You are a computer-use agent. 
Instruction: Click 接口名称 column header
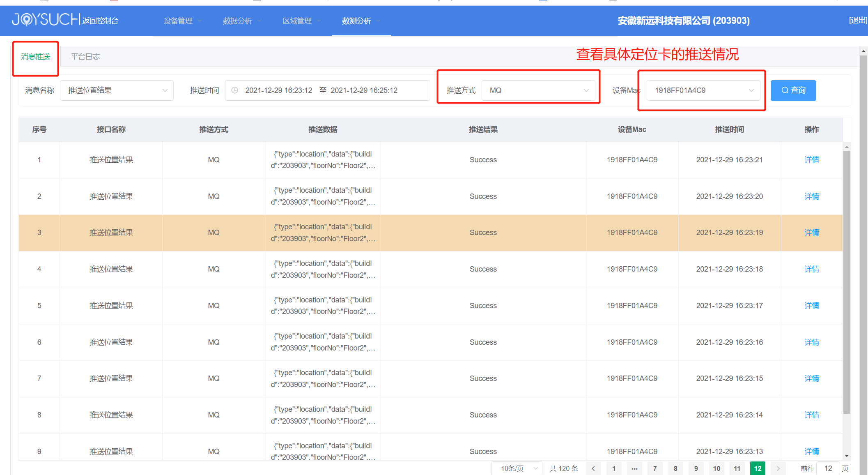point(111,130)
